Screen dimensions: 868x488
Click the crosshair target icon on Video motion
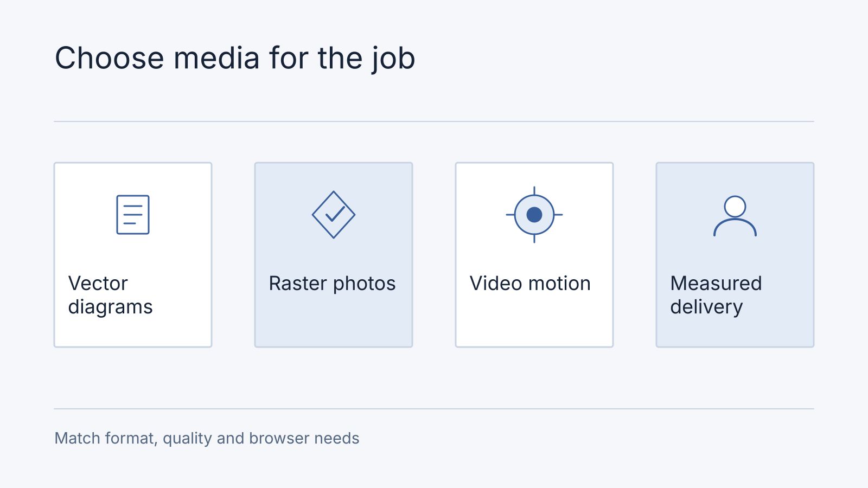point(534,215)
